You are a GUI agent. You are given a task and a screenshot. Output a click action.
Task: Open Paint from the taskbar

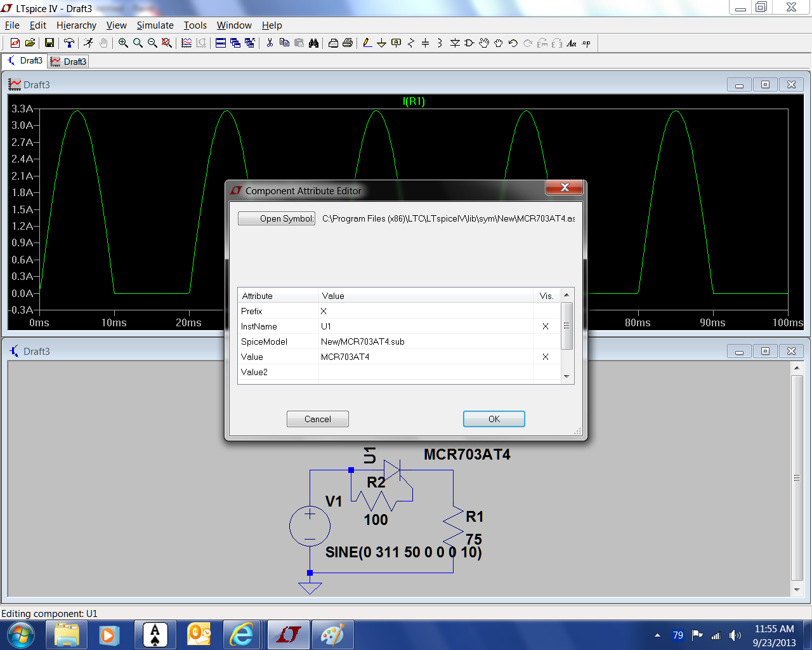(x=331, y=635)
